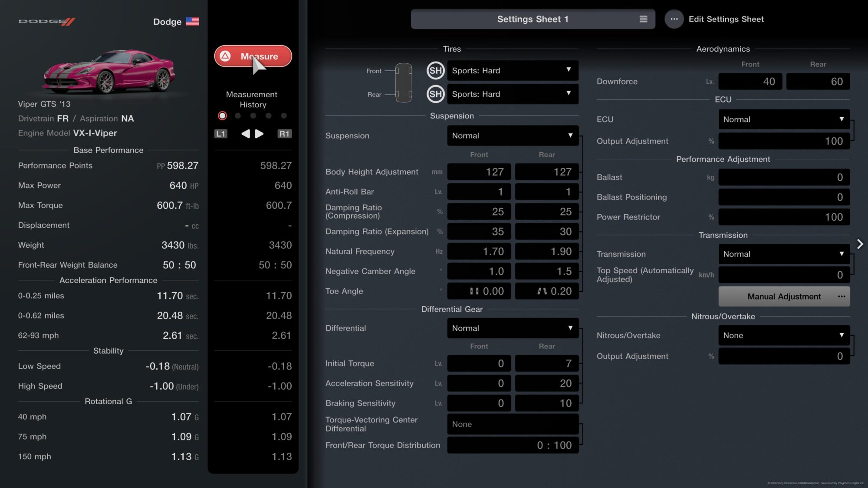The image size is (868, 488).
Task: Select Torque-Vectoring Center Differential None field
Action: tap(513, 424)
